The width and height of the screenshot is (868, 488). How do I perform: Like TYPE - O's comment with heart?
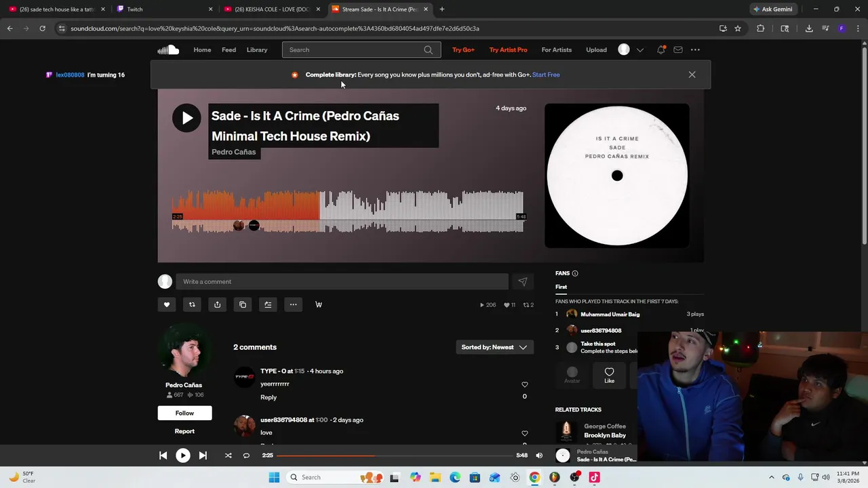pos(524,384)
